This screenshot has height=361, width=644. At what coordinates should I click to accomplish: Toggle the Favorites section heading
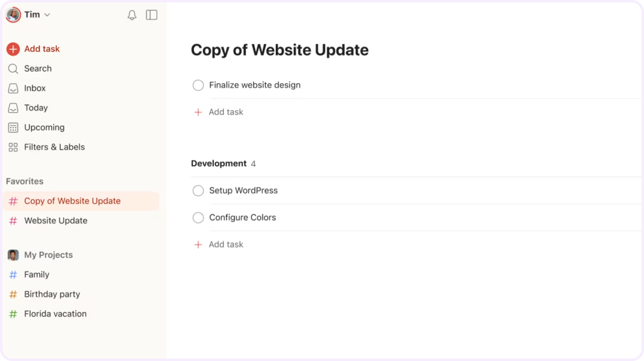coord(25,181)
